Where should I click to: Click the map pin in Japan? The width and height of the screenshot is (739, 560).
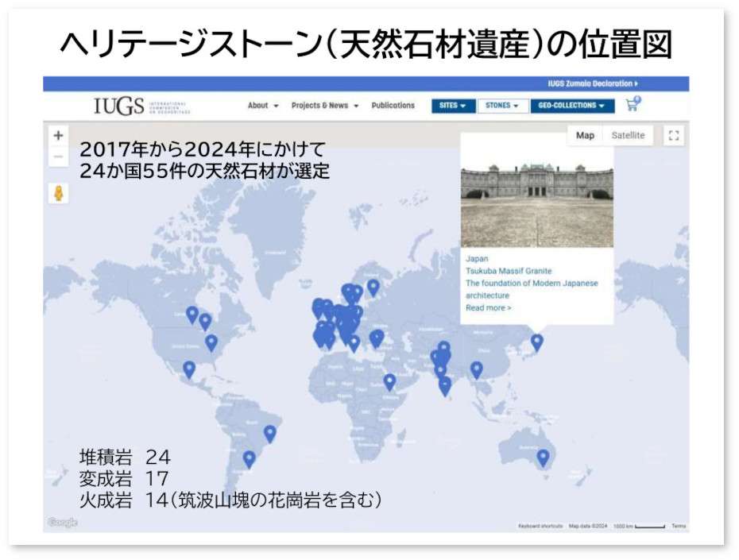(537, 342)
